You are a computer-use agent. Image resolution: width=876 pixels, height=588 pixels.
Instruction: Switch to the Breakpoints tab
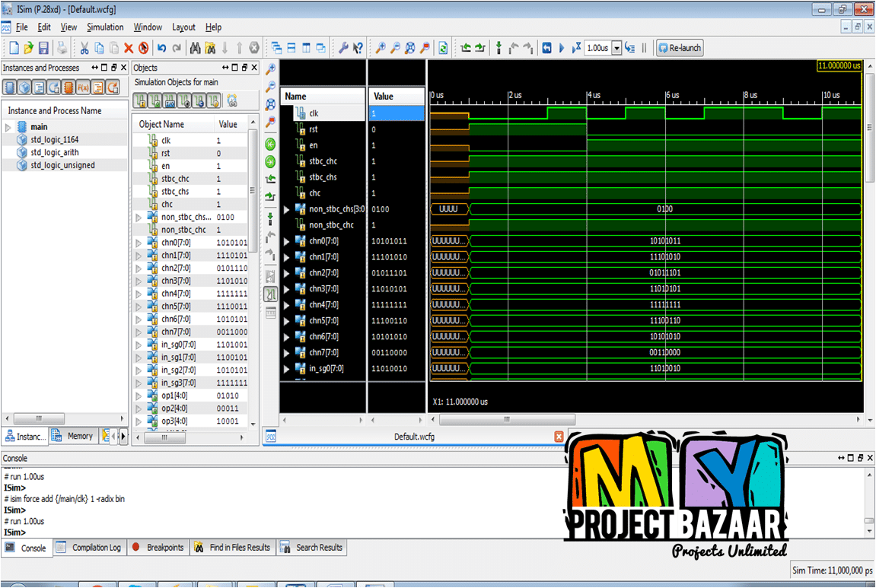[x=158, y=548]
